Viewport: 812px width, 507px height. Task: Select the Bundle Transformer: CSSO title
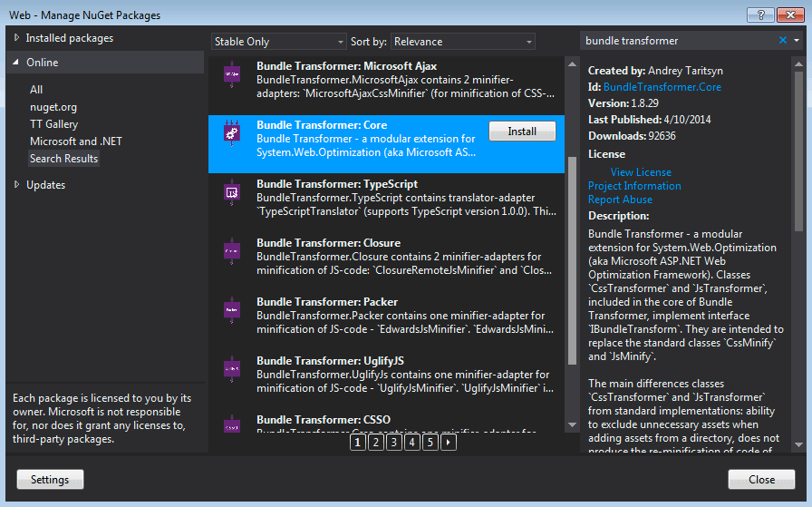324,419
